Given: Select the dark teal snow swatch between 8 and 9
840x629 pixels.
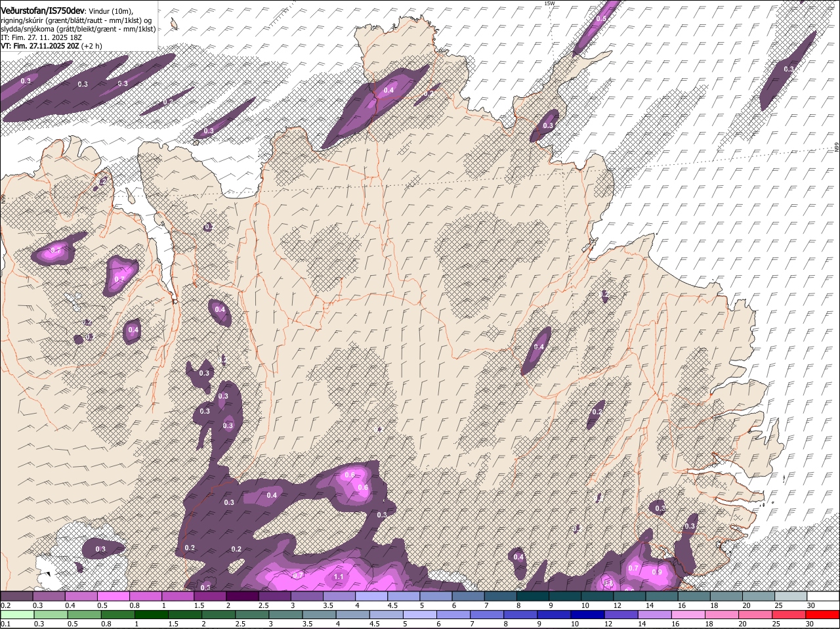Looking at the screenshot, I should tap(534, 597).
